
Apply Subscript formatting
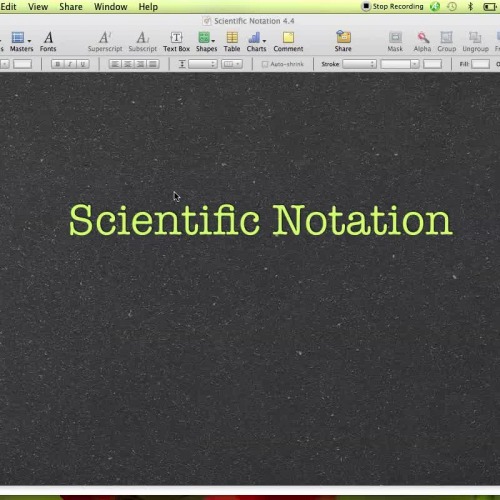pyautogui.click(x=143, y=41)
